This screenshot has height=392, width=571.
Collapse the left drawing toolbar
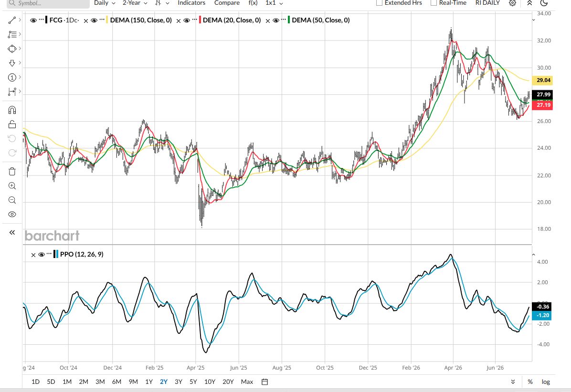coord(12,232)
